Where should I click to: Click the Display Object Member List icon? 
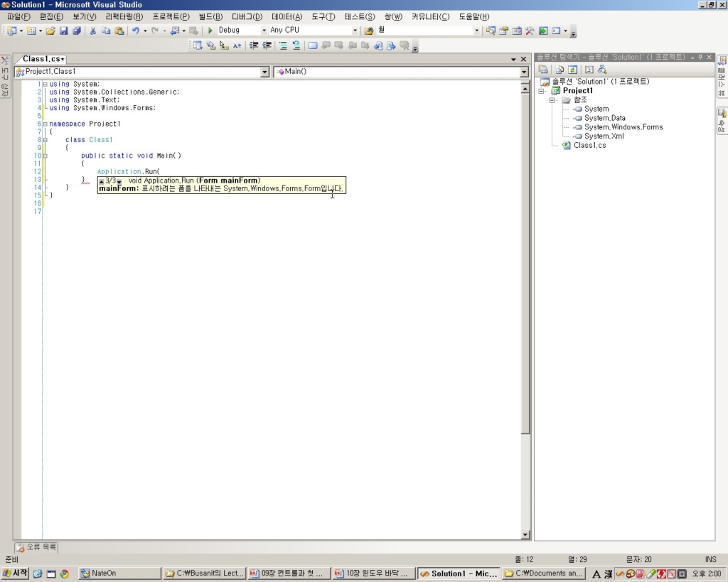click(198, 45)
